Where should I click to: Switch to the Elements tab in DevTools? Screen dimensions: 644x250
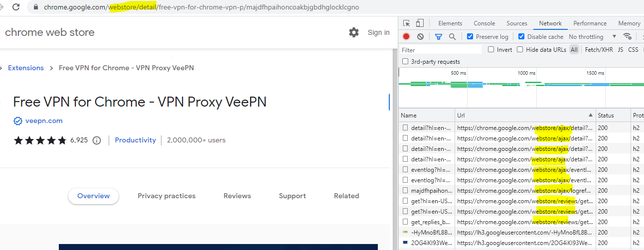(x=450, y=23)
